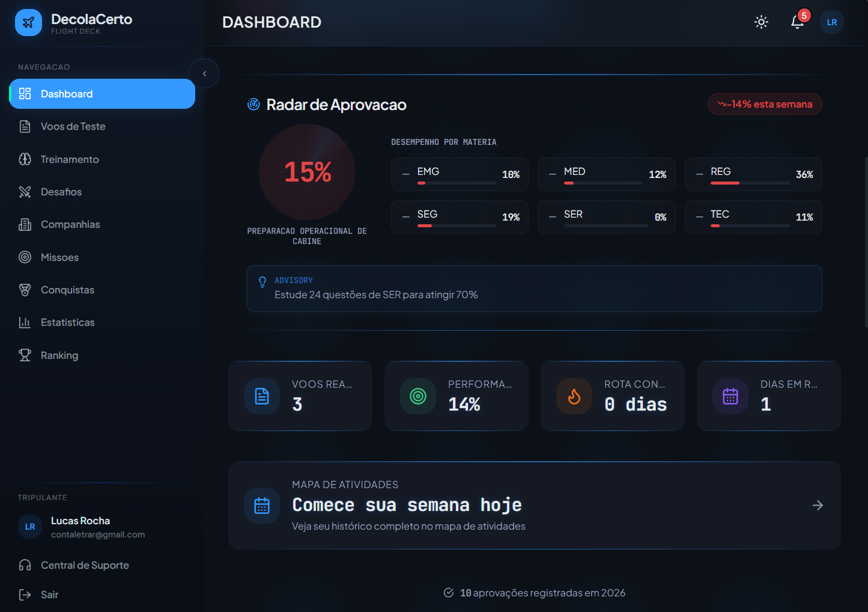This screenshot has height=612, width=868.
Task: Click the Missoes target icon
Action: coord(25,257)
